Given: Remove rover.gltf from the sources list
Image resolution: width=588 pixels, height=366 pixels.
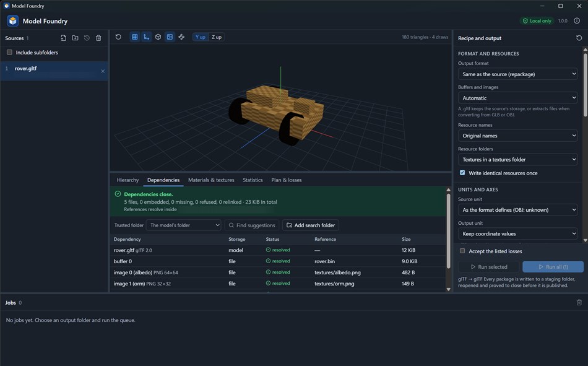Looking at the screenshot, I should [x=103, y=71].
